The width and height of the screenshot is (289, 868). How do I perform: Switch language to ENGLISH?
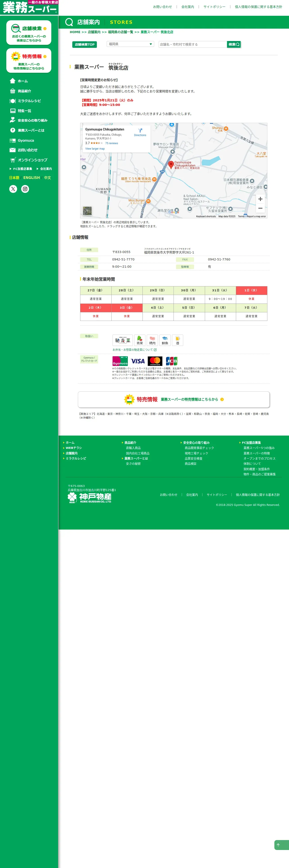(32, 178)
